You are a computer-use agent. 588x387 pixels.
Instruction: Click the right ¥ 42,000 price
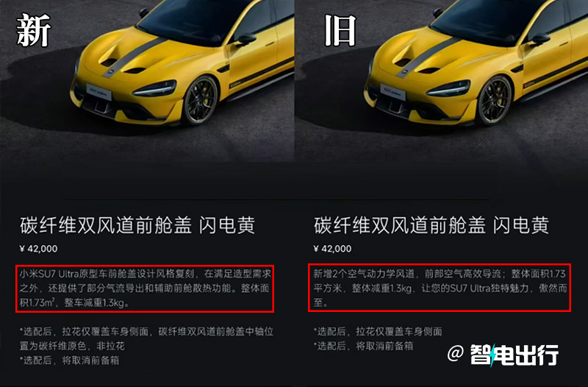[333, 249]
